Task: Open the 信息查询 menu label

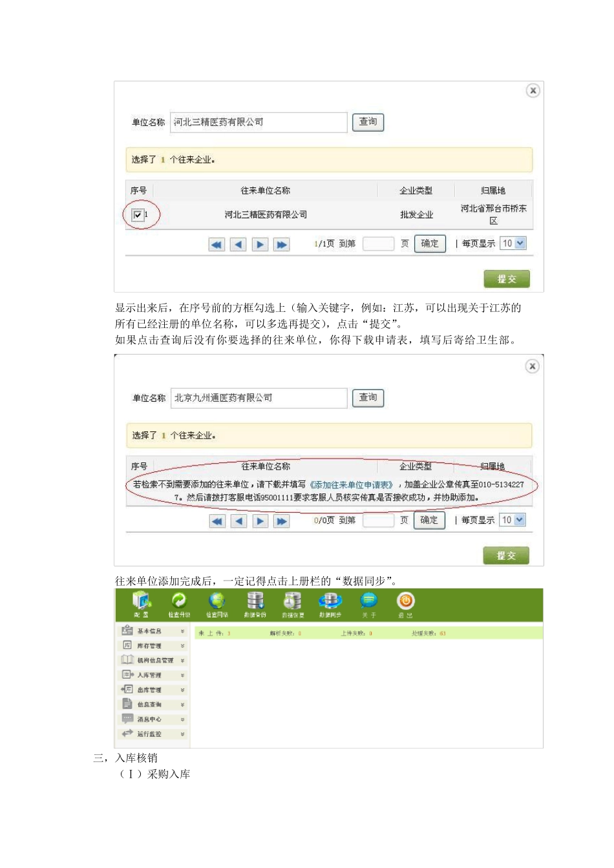Action: 149,705
